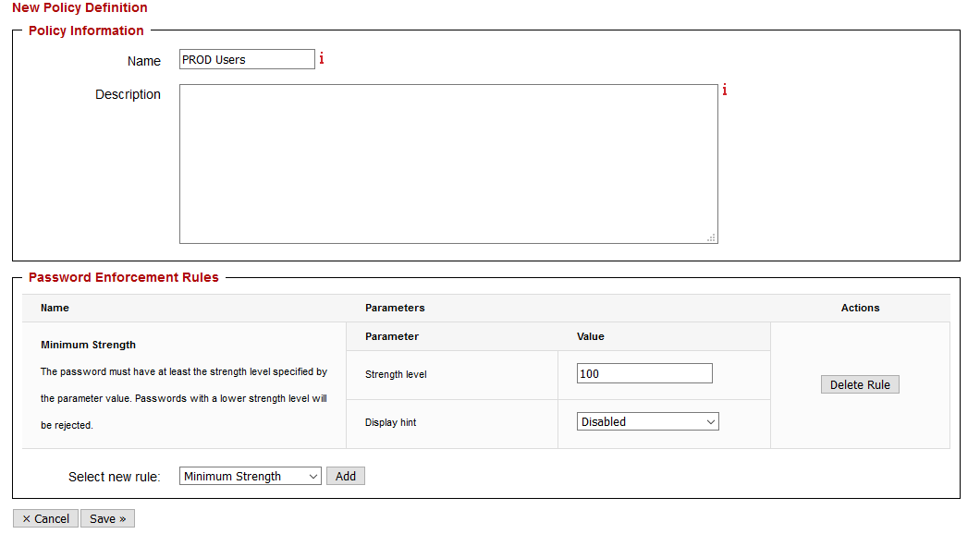Screen dimensions: 980x534
Task: Click the Strength level value field
Action: tap(644, 374)
